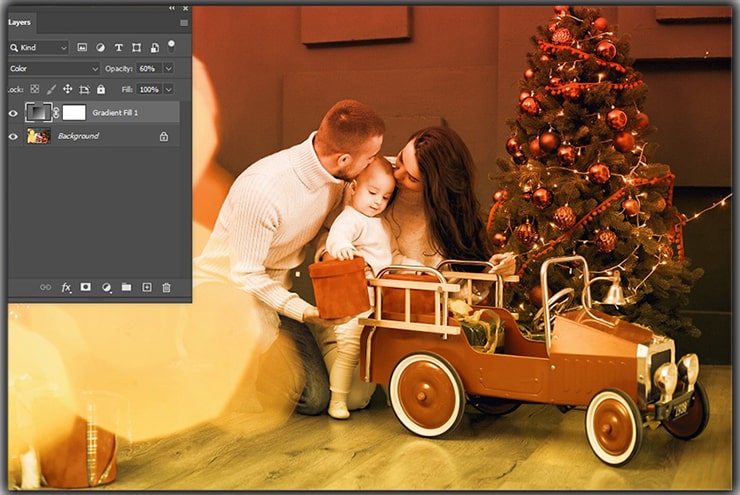
Task: Filter for shape layers
Action: [x=136, y=48]
